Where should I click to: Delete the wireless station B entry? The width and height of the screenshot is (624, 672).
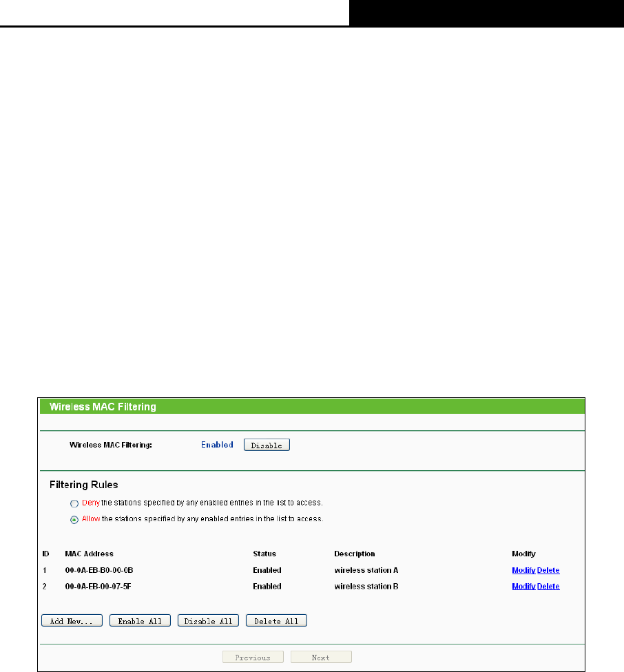pyautogui.click(x=548, y=587)
